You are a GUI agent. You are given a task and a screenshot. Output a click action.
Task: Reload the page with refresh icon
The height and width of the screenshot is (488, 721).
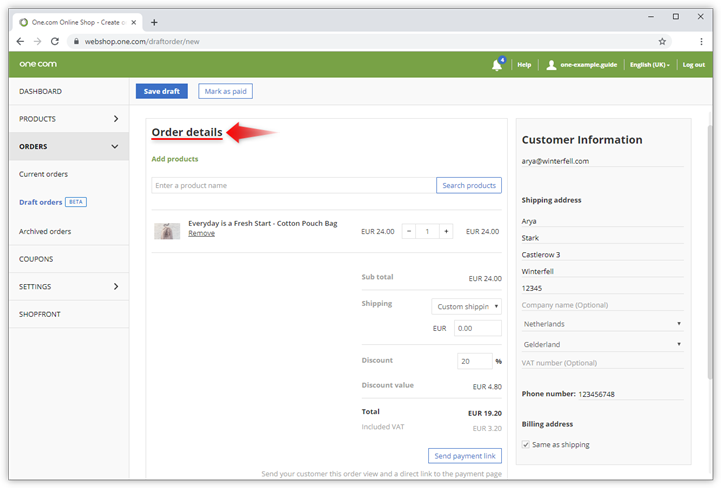[55, 41]
